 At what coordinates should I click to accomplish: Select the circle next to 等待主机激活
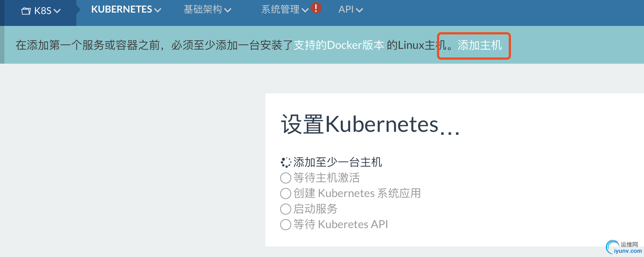(286, 178)
